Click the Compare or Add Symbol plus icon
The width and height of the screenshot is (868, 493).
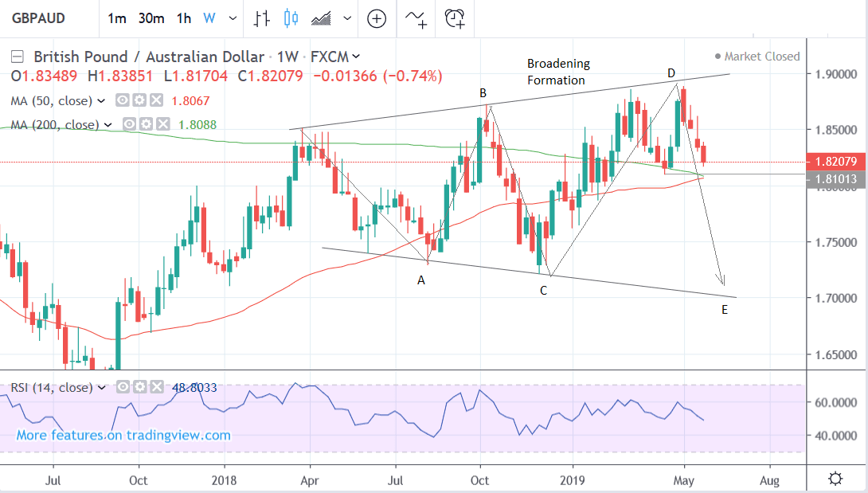(x=377, y=18)
